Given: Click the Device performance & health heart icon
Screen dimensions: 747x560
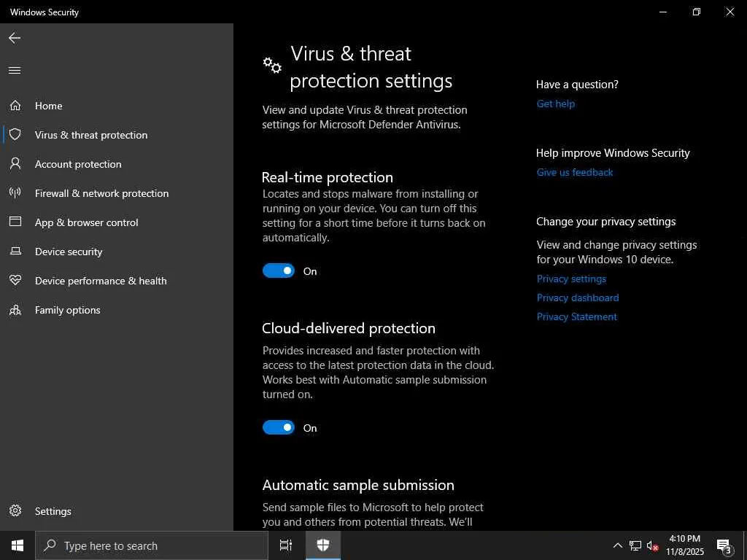Looking at the screenshot, I should pyautogui.click(x=15, y=281).
